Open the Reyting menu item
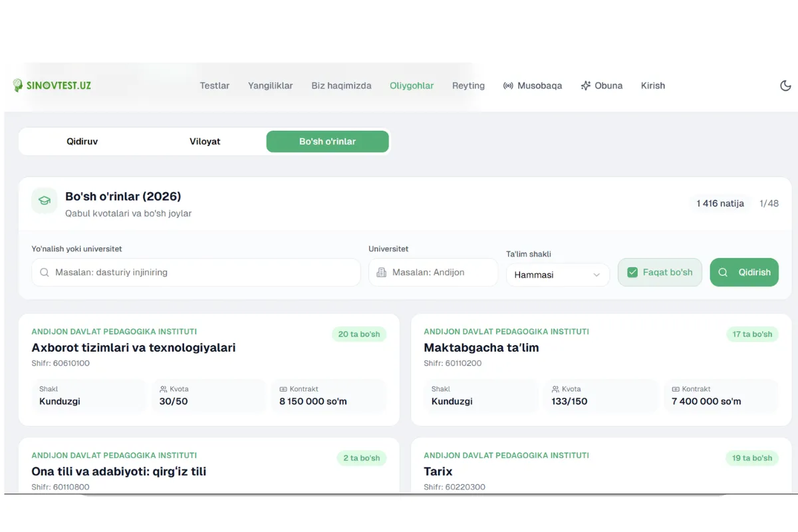The image size is (798, 532). (468, 86)
